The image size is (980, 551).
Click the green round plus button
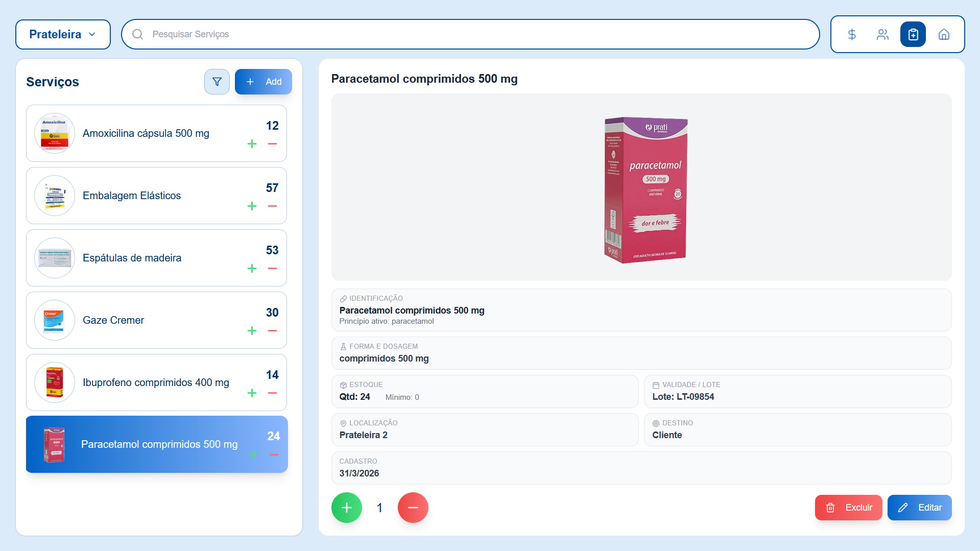pyautogui.click(x=347, y=508)
